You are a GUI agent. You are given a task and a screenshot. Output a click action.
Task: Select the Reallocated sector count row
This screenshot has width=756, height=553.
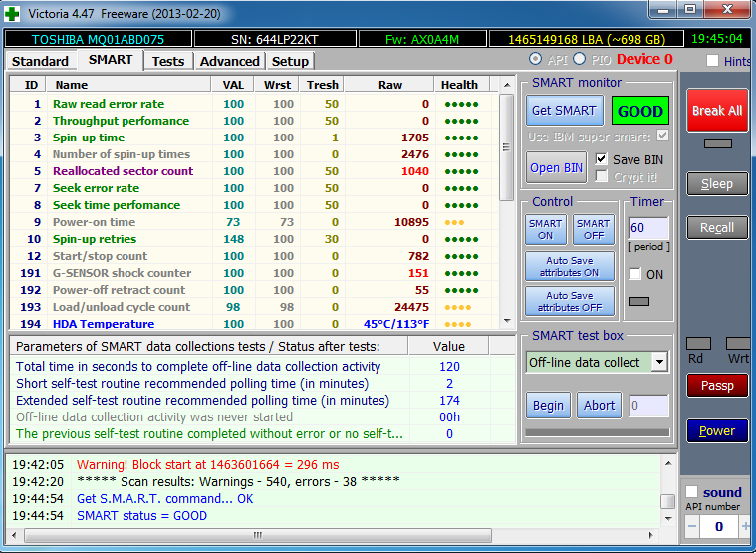point(254,171)
